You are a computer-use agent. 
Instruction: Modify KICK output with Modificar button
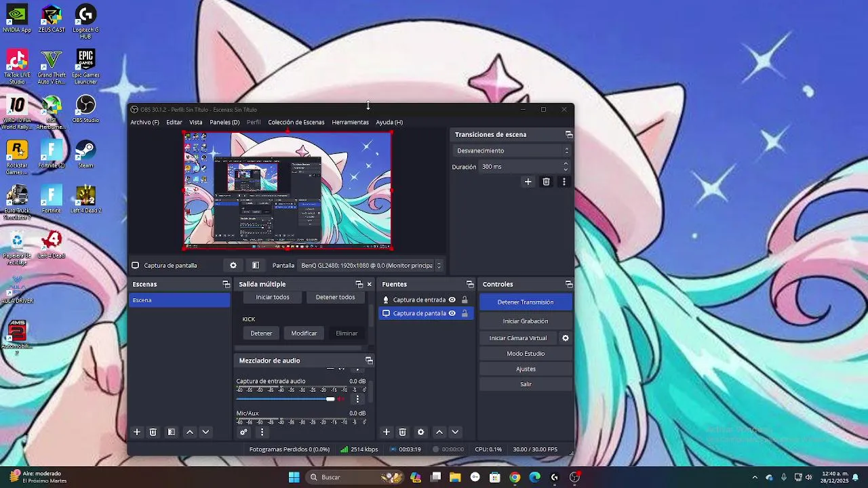point(304,333)
